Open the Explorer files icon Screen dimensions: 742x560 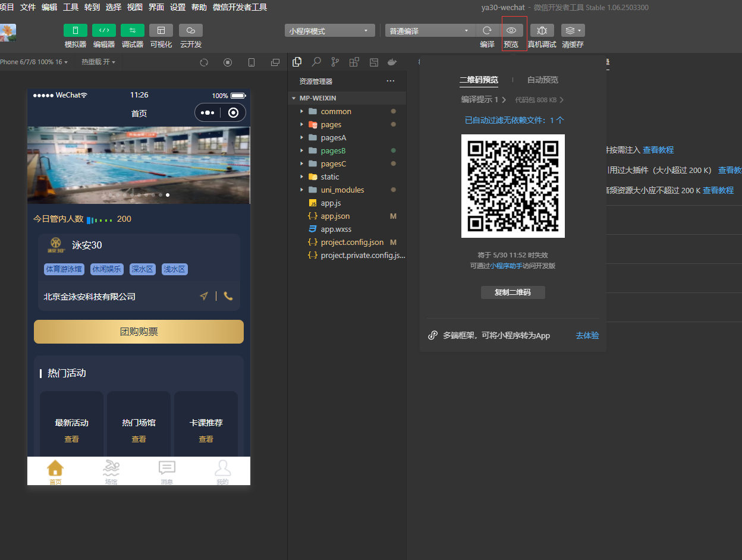point(297,62)
